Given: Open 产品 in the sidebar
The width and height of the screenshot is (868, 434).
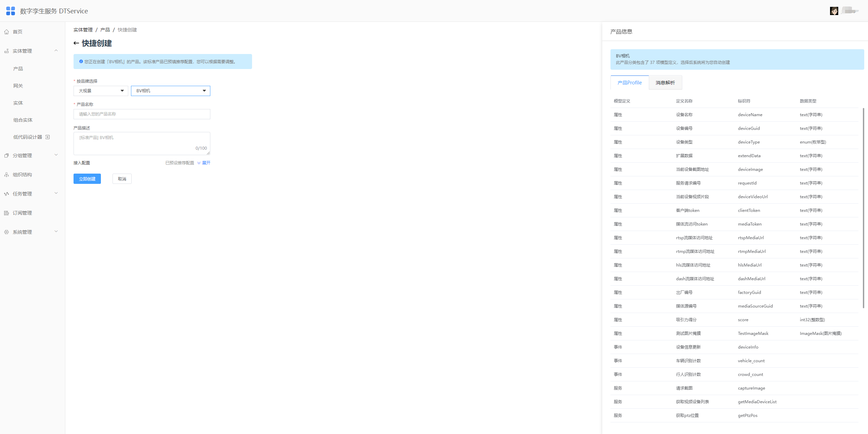Looking at the screenshot, I should pos(18,69).
